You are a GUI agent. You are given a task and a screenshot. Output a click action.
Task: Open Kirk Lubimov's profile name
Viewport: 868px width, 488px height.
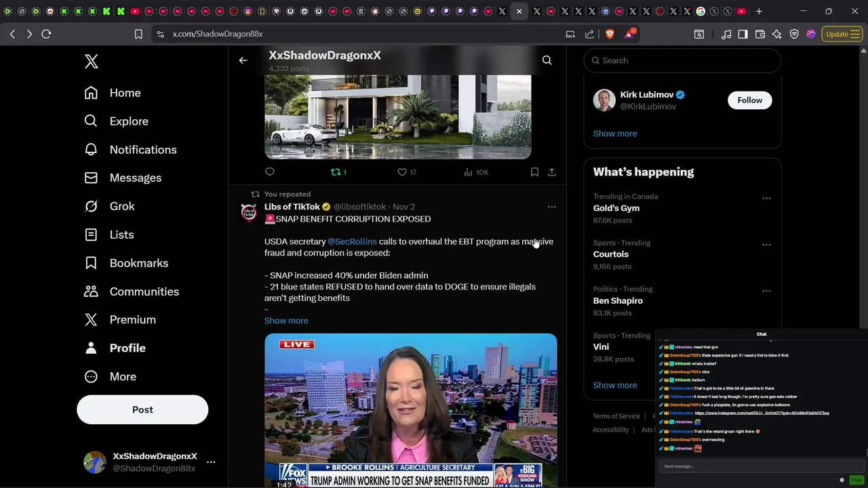click(647, 95)
